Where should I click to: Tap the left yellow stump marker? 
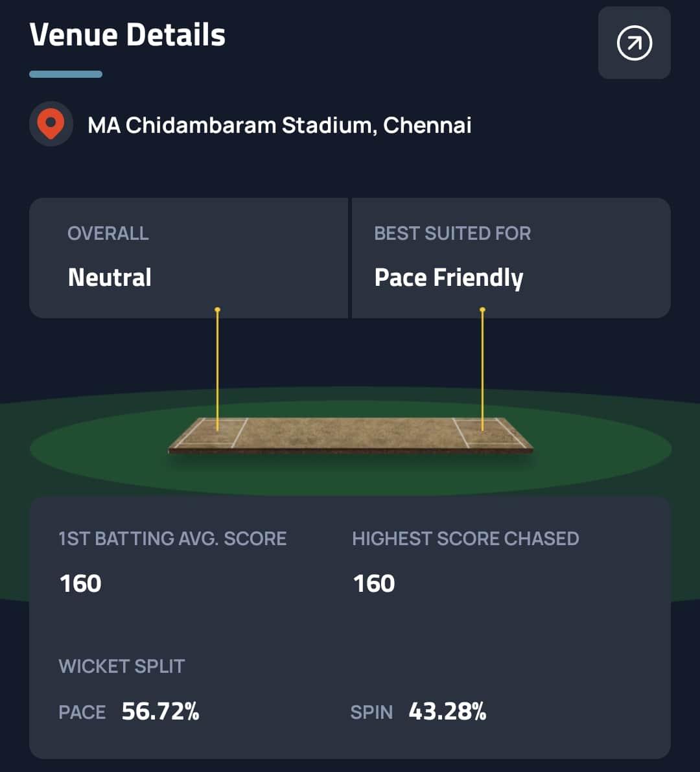pyautogui.click(x=218, y=368)
